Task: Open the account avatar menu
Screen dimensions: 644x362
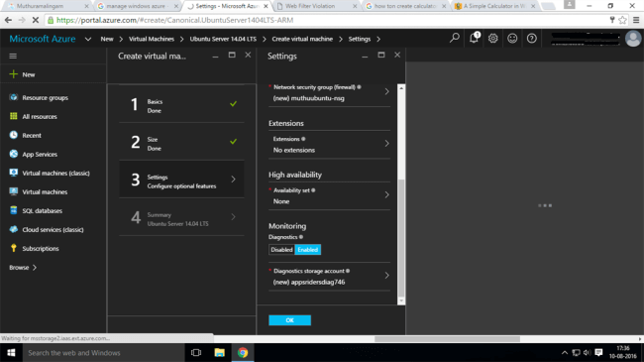Action: click(x=632, y=39)
